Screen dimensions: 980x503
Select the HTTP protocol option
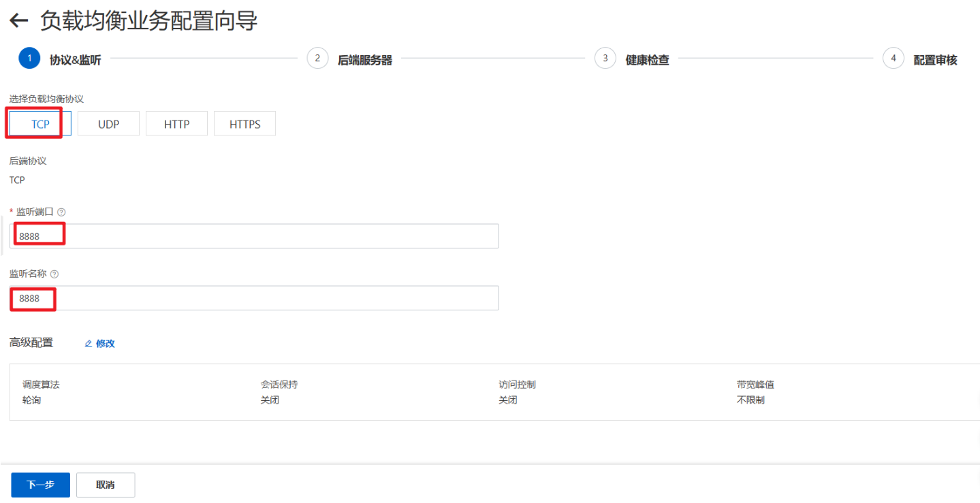(x=176, y=123)
